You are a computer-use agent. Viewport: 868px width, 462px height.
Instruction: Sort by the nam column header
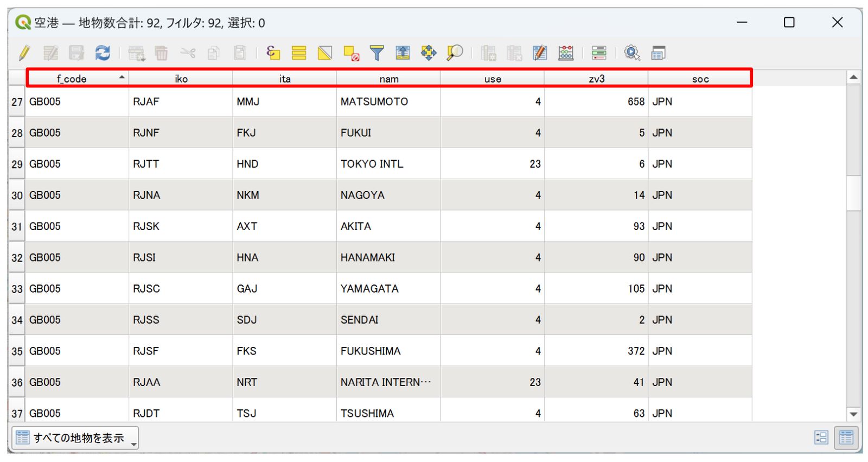pos(388,79)
